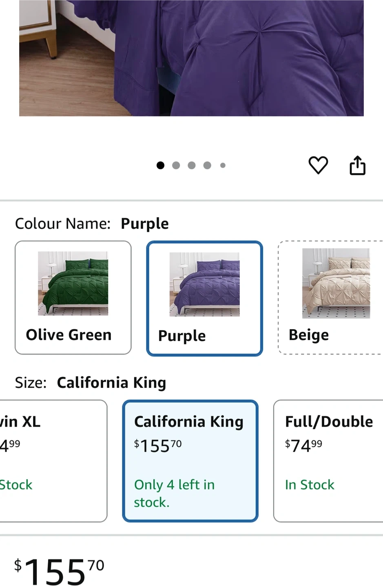Viewport: 383px width, 588px height.
Task: Tap the $74.99 Full/Double price
Action: pyautogui.click(x=303, y=446)
